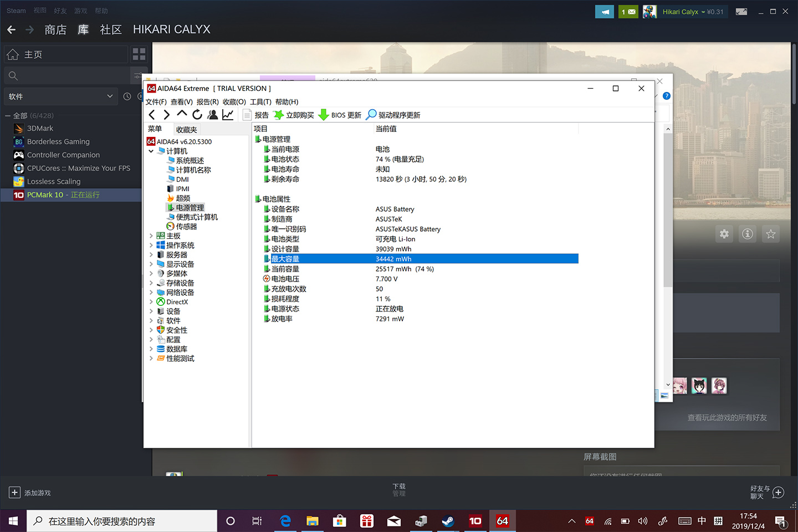Expand the 显示设备 tree node
This screenshot has width=798, height=532.
tap(151, 264)
